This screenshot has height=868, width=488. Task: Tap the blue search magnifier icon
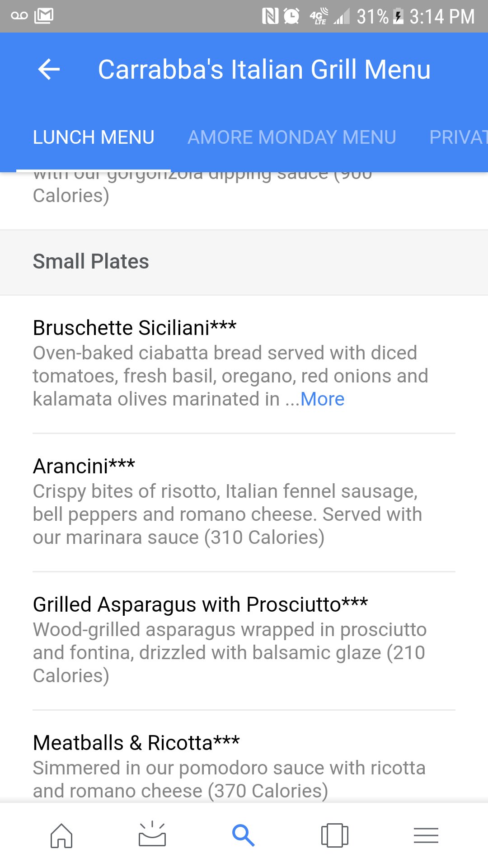coord(243,835)
